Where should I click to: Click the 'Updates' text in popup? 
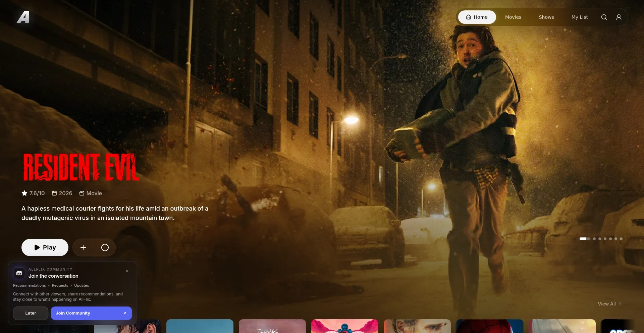click(x=82, y=285)
